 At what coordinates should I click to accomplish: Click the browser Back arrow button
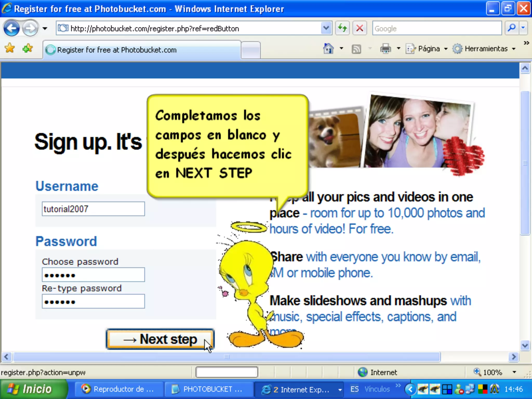11,28
